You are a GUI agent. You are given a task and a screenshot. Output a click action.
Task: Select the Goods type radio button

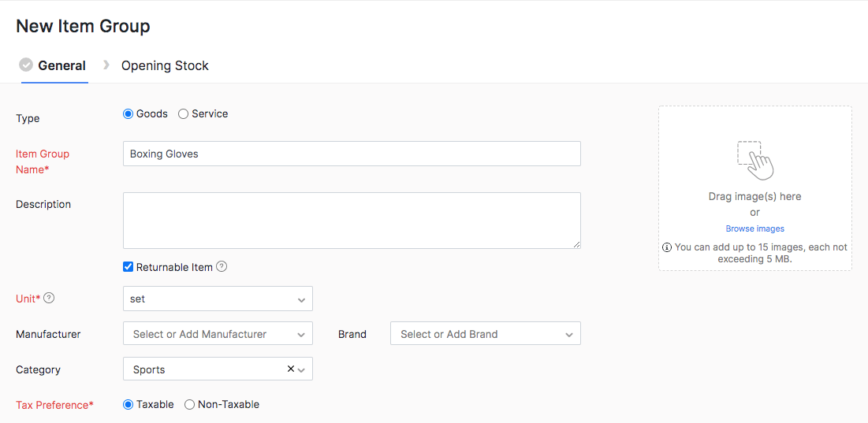coord(129,114)
